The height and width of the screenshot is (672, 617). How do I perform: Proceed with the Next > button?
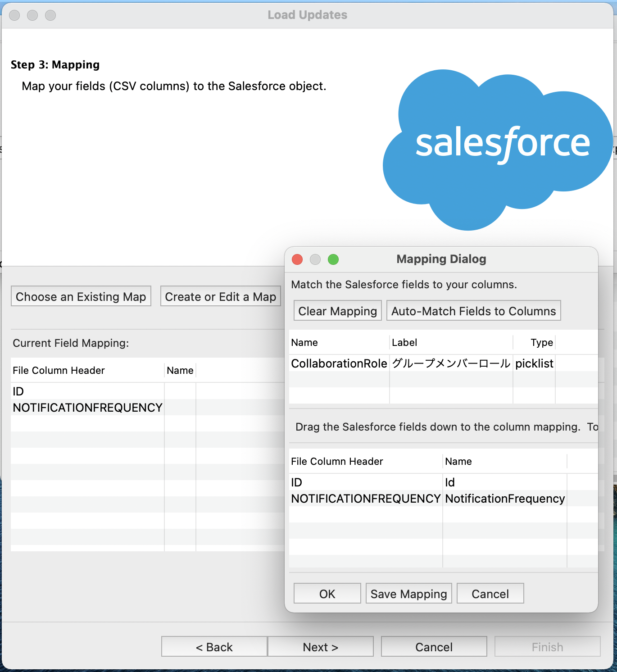[320, 647]
